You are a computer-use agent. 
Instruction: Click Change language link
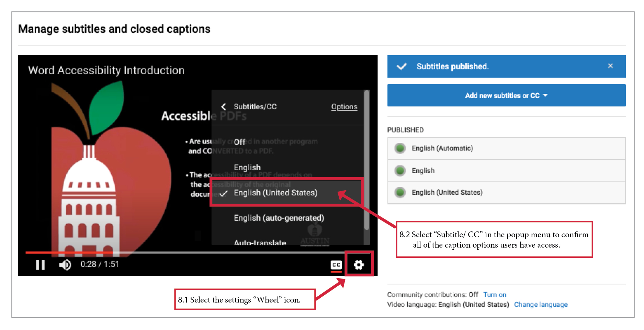tap(540, 305)
